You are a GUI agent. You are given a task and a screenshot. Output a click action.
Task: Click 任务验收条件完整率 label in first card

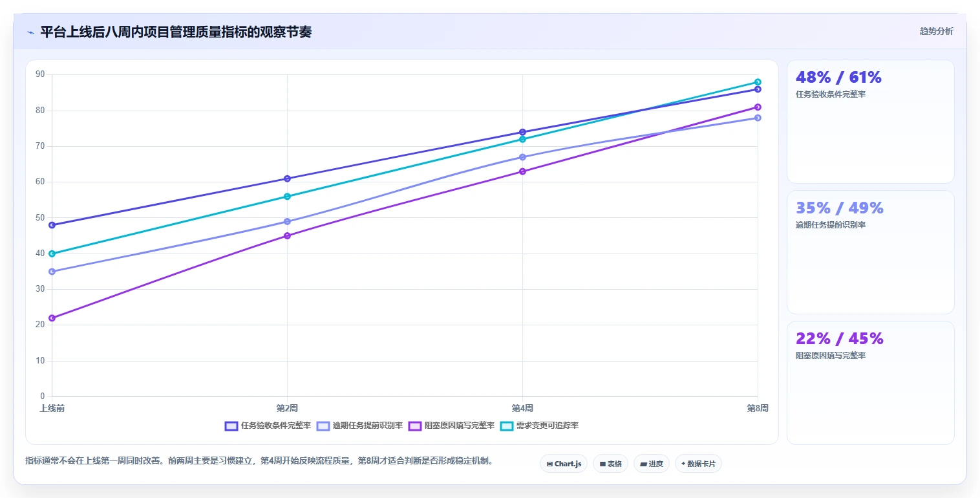(x=831, y=94)
